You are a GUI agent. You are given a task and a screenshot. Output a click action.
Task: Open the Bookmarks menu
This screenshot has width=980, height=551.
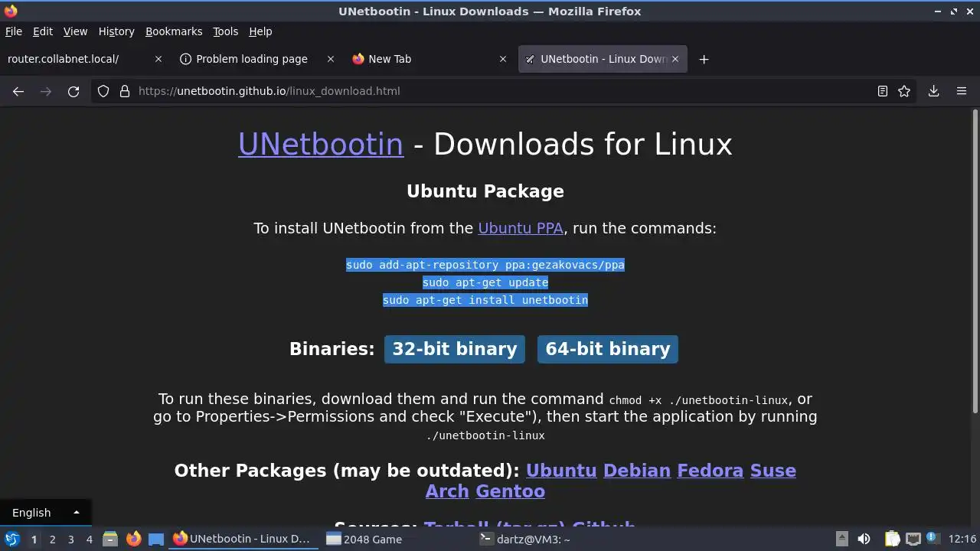[x=174, y=31]
